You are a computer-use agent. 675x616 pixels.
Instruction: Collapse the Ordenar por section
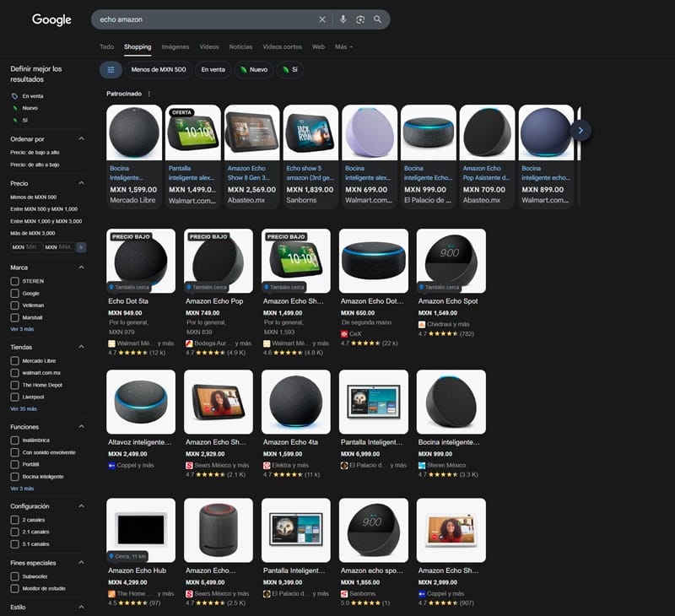[81, 138]
